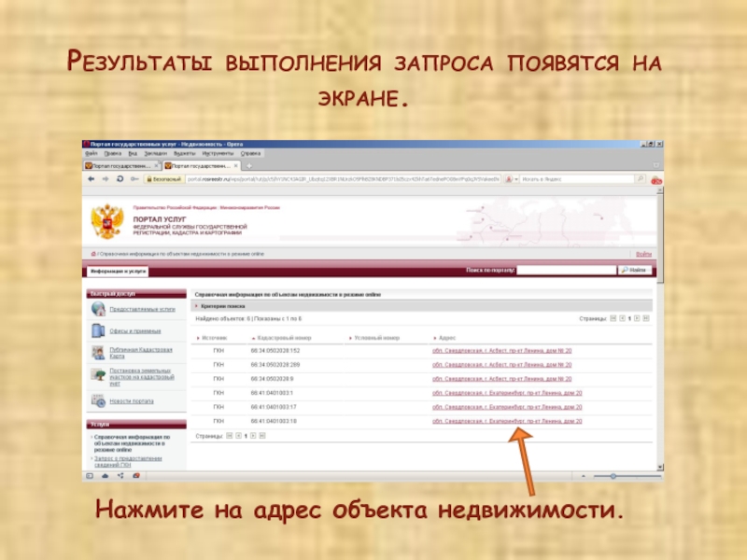Open Запрос о предоставлении сведений ГКН link
This screenshot has height=560, width=747.
[128, 461]
